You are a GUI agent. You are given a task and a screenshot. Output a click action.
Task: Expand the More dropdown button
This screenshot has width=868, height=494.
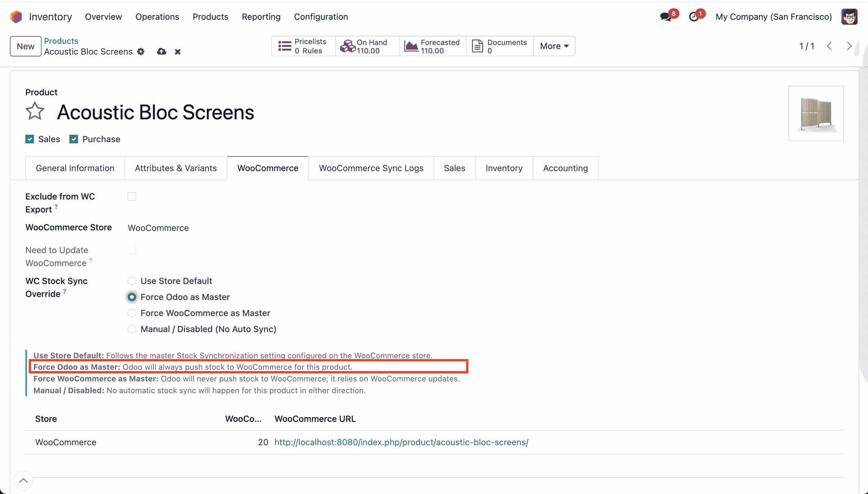[x=554, y=46]
